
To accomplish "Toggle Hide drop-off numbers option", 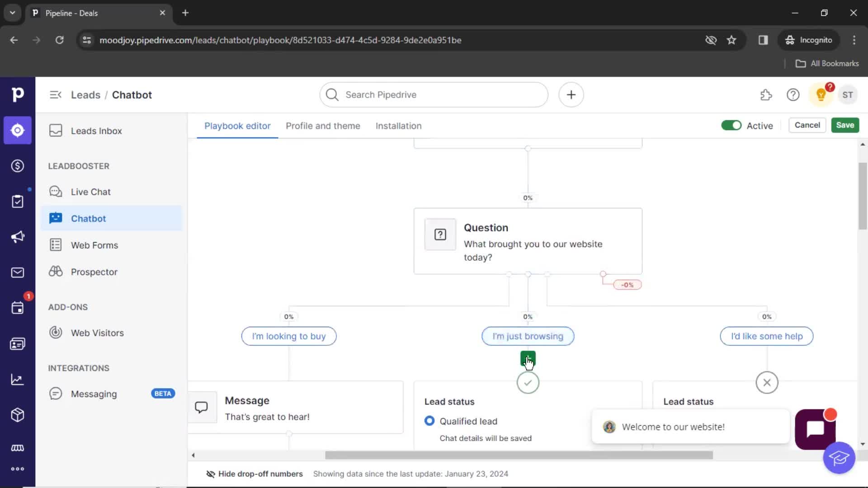I will (x=255, y=473).
